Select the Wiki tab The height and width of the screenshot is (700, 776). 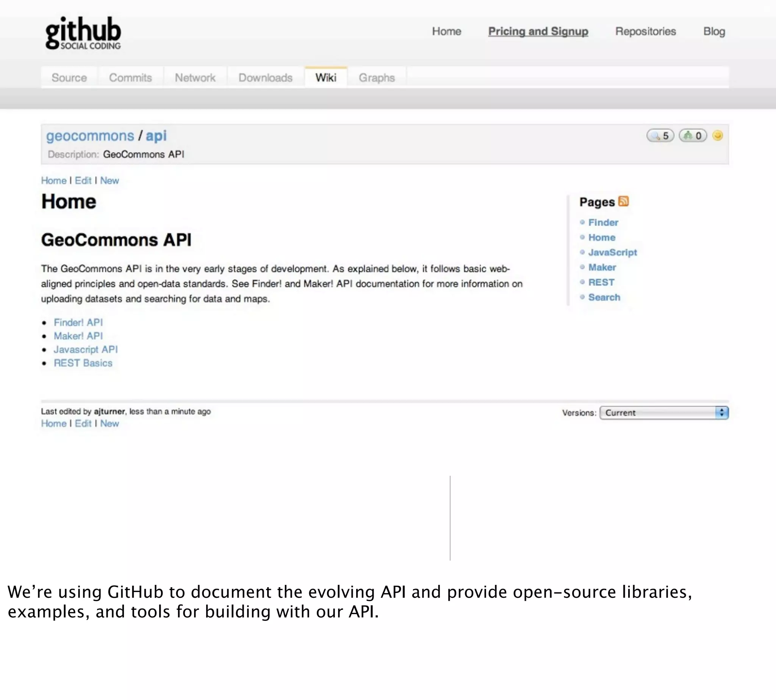click(x=326, y=78)
